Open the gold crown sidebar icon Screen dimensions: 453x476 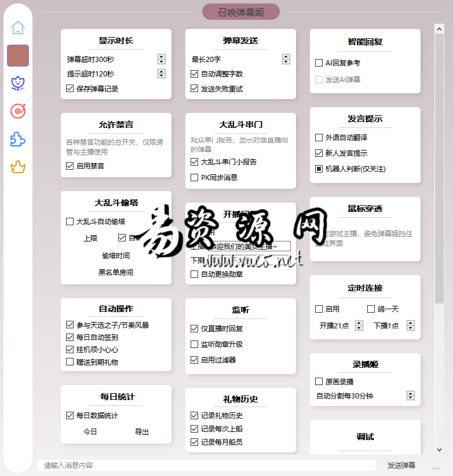pyautogui.click(x=18, y=167)
